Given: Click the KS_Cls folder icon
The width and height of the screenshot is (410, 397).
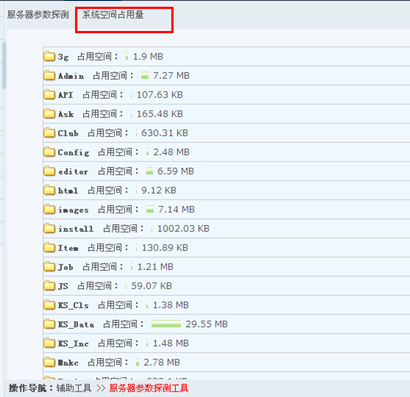Looking at the screenshot, I should [49, 305].
